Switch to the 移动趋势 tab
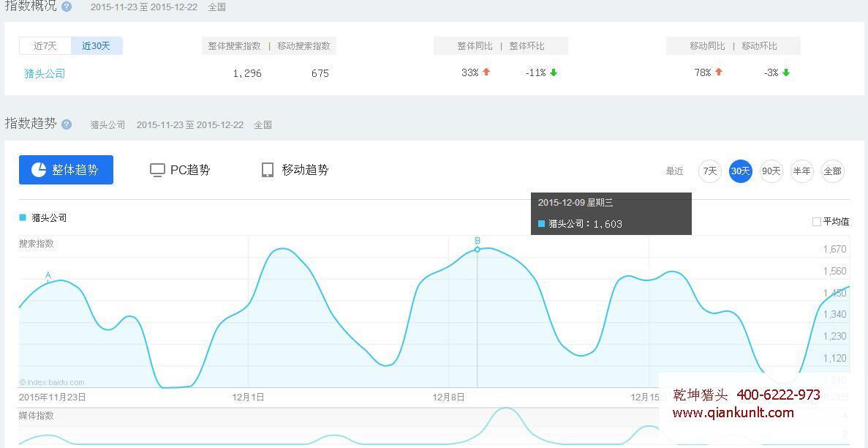 click(295, 170)
